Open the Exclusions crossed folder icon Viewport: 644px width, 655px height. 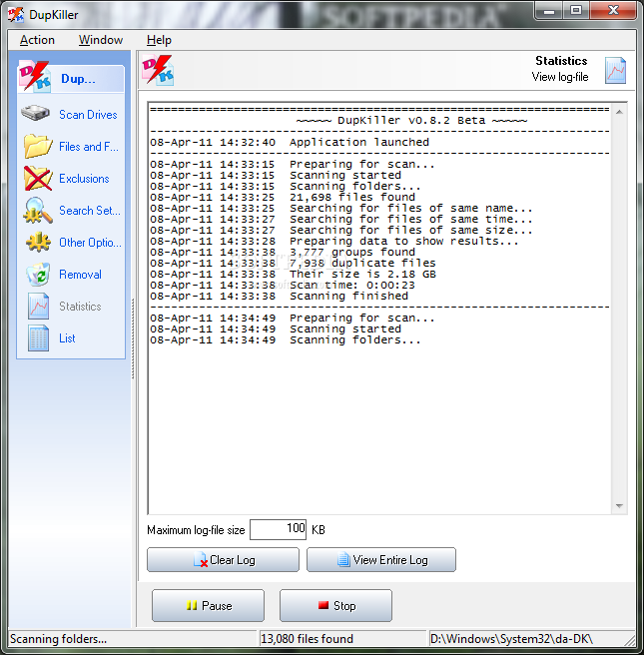coord(38,179)
